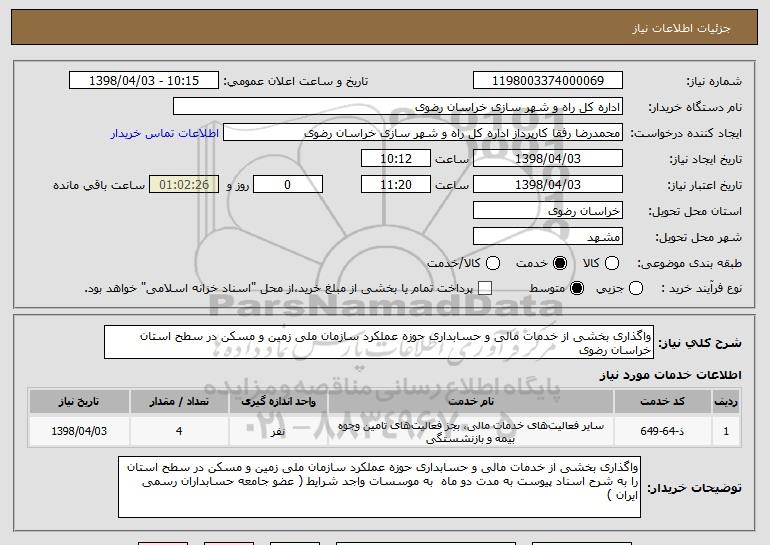Image resolution: width=770 pixels, height=545 pixels.
Task: Open buyer contact info link اطلاعات تماس خریدار
Action: (165, 133)
